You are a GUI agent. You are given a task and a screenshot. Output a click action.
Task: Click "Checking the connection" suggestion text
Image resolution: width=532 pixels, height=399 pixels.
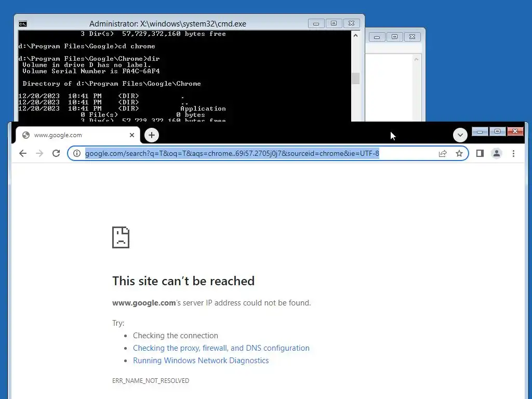pyautogui.click(x=176, y=336)
